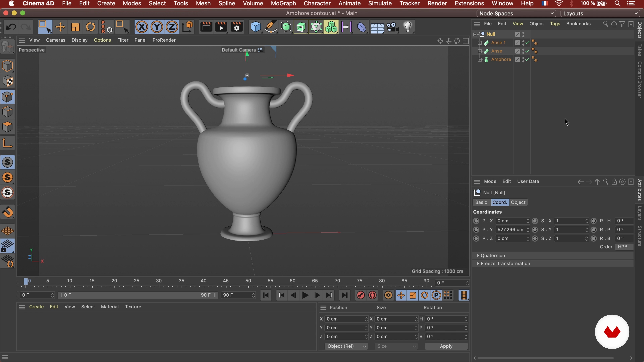Expand Freeze Transformation section
Image resolution: width=644 pixels, height=362 pixels.
[x=478, y=263]
